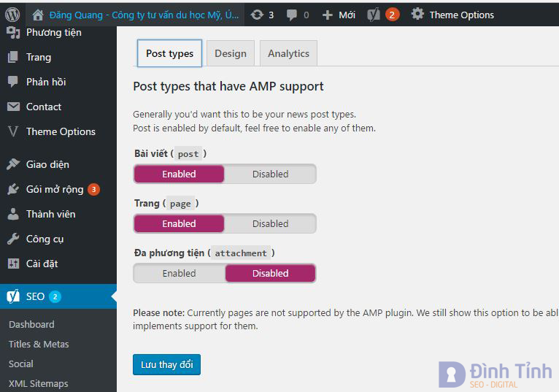Open the site home icon

pyautogui.click(x=38, y=15)
